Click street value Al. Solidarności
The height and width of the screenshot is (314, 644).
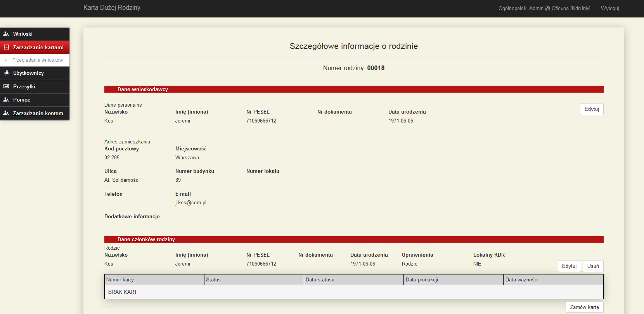tap(122, 180)
